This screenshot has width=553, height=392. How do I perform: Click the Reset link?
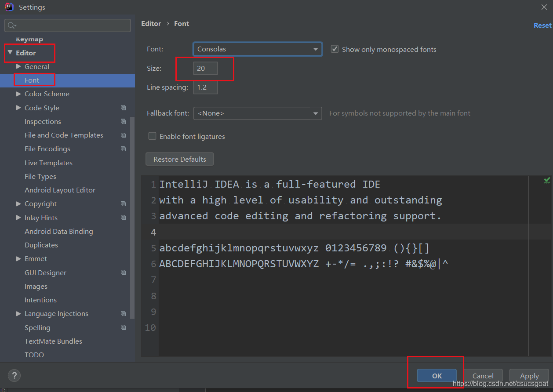click(x=542, y=25)
